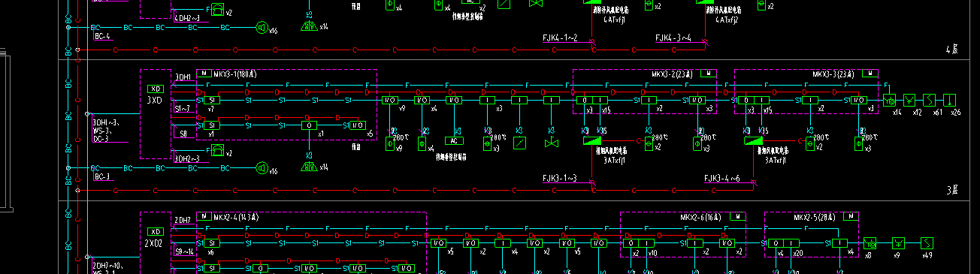Select the detector symbol labeled x26
This screenshot has width=980, height=274.
[949, 100]
